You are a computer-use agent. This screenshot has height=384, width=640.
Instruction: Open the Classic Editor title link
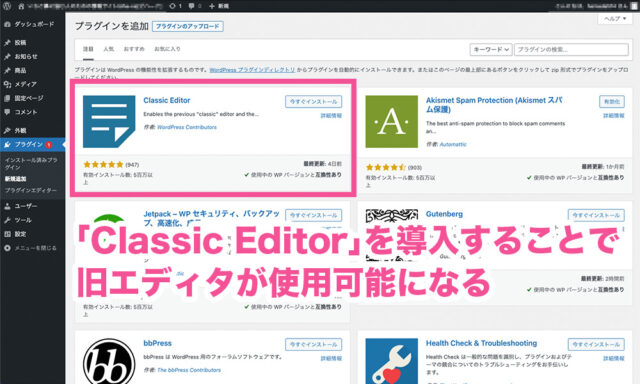pos(167,100)
